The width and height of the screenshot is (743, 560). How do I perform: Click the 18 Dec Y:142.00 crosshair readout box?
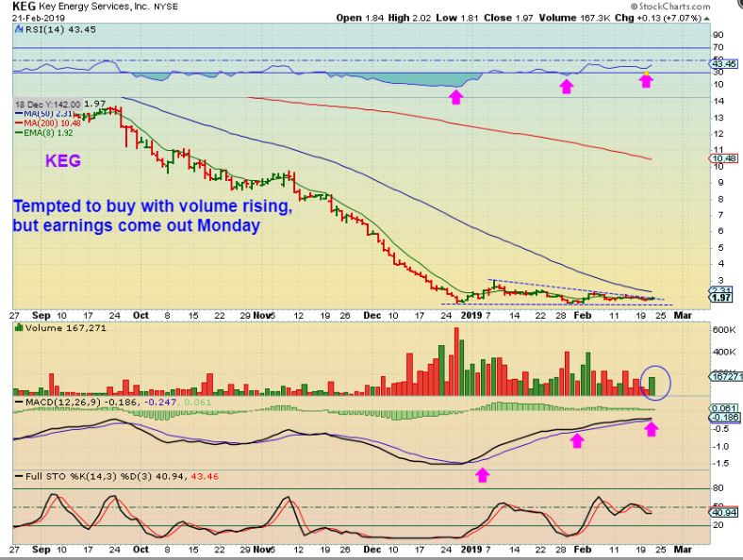click(x=47, y=105)
